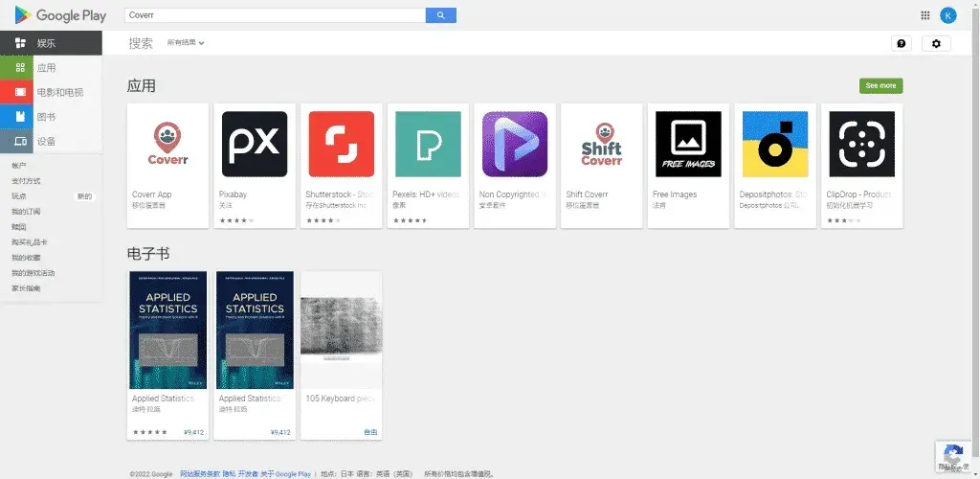This screenshot has height=479, width=980.
Task: Click the Entertainment grid icon in sidebar
Action: coord(20,43)
